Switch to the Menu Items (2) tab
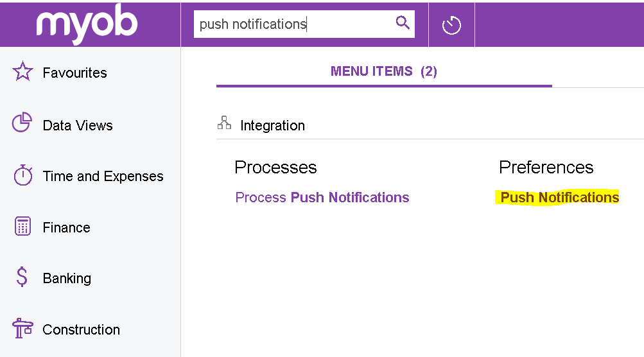Screen dimensions: 644x357 (383, 71)
